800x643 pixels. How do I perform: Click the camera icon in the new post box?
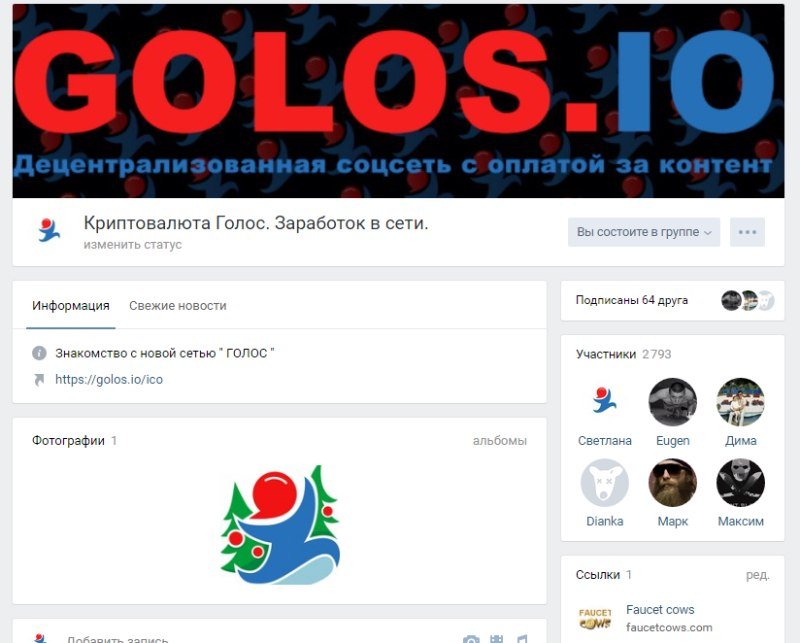(x=471, y=639)
